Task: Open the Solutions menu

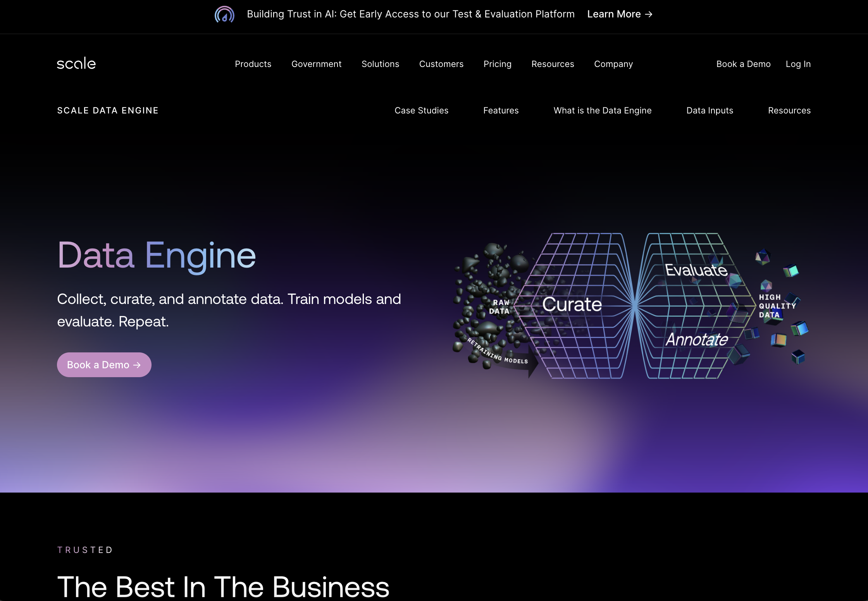Action: point(380,64)
